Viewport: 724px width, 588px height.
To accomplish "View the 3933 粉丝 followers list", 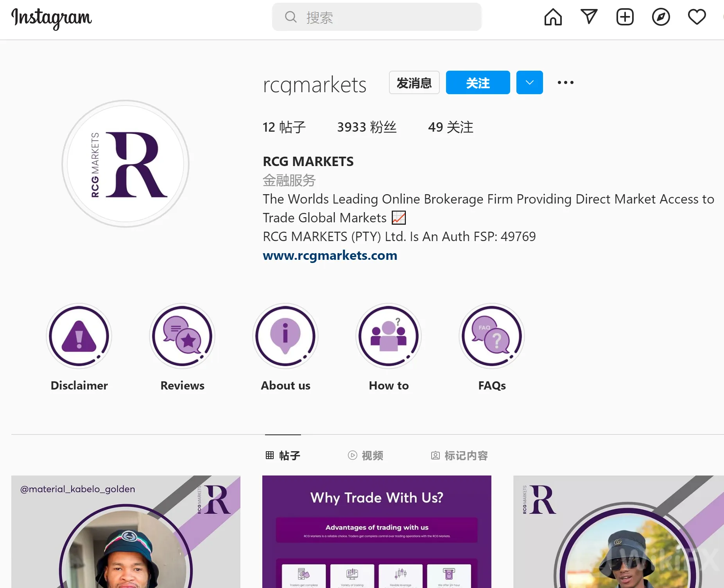I will click(367, 127).
